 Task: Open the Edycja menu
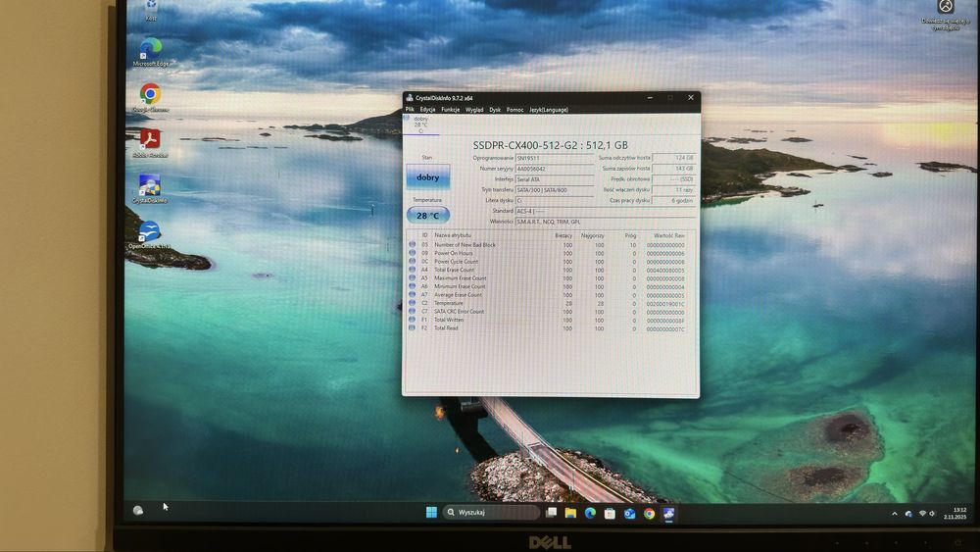(x=427, y=110)
